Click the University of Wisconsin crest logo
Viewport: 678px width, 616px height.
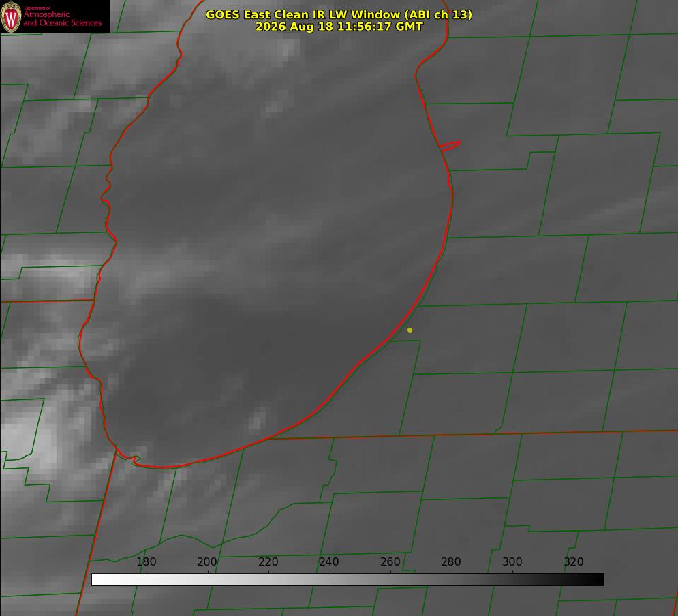point(11,16)
